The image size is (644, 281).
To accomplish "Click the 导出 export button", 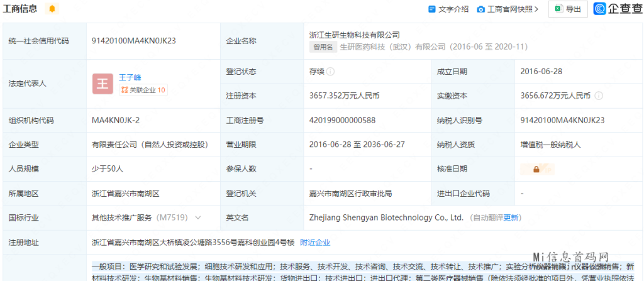I will (x=568, y=9).
